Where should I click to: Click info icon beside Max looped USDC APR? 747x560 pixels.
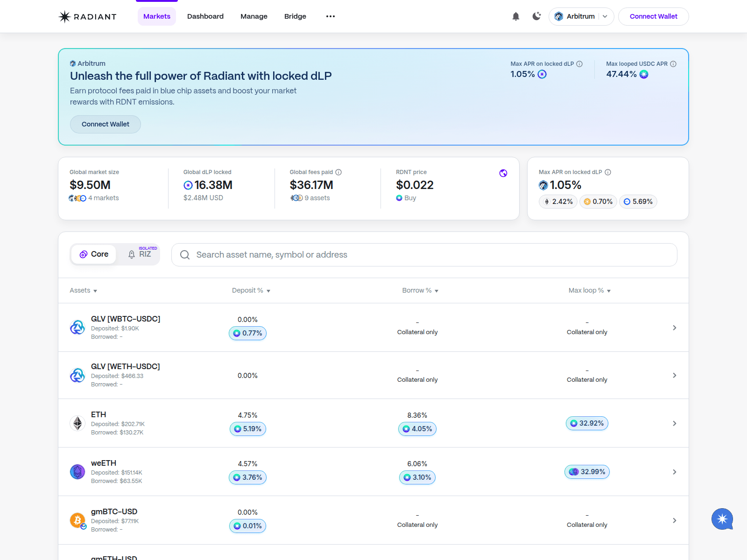673,64
